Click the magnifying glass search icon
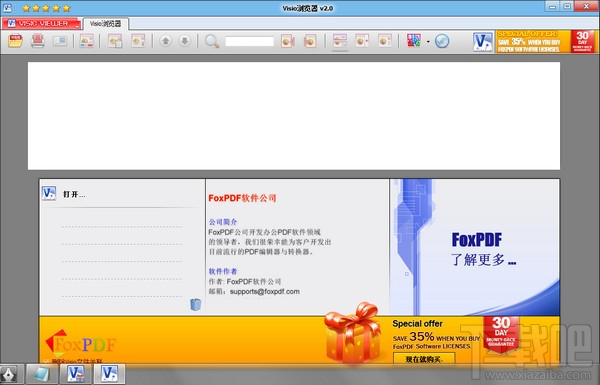This screenshot has width=600, height=385. click(x=212, y=41)
